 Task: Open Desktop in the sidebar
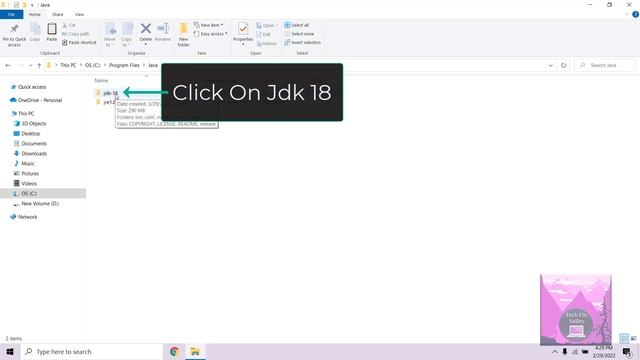click(30, 133)
